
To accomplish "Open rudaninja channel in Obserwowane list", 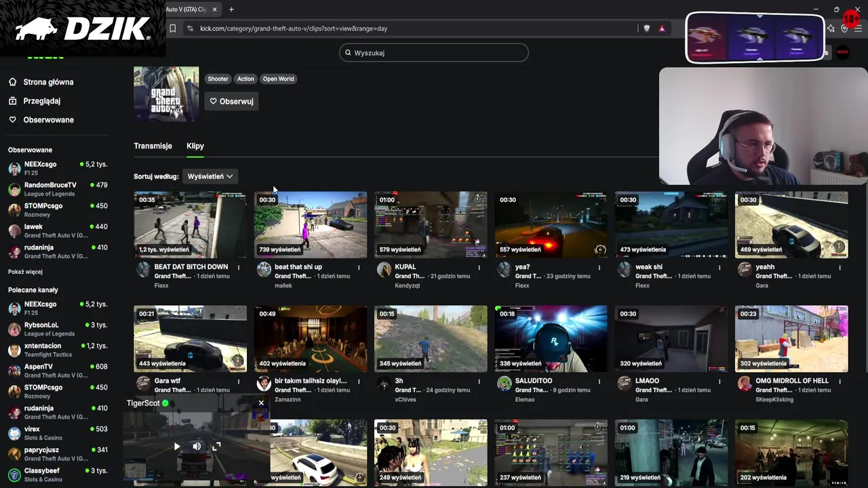I will (x=58, y=251).
